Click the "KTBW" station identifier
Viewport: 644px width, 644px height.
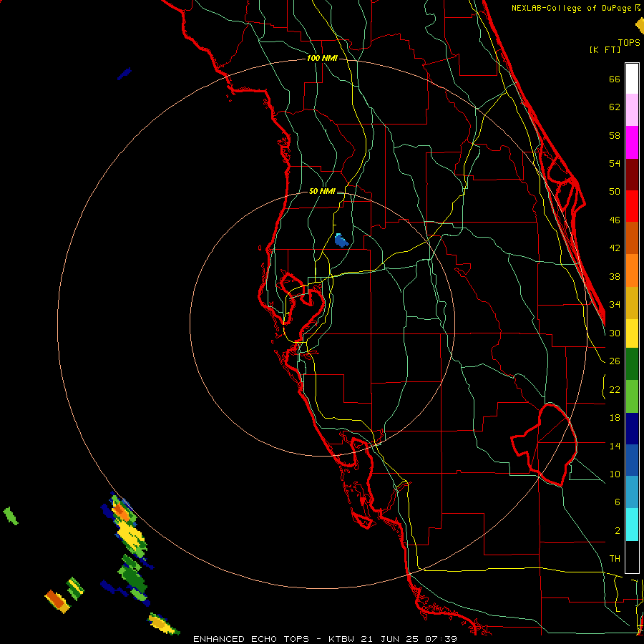click(x=341, y=639)
